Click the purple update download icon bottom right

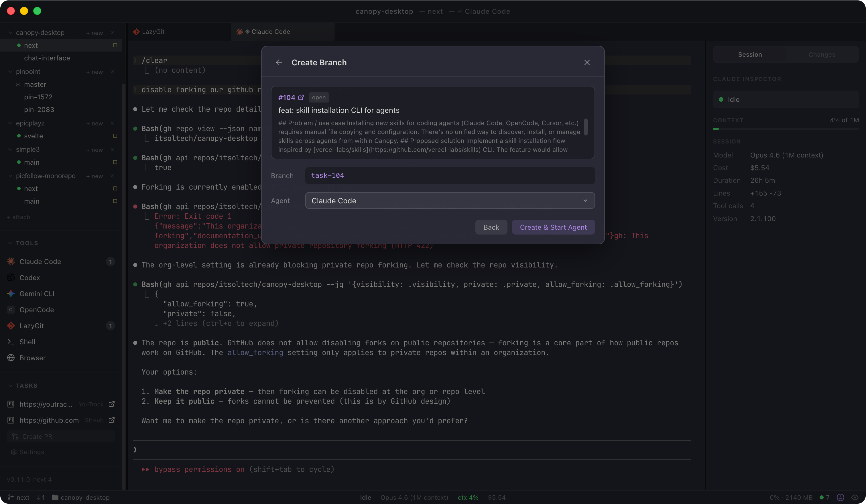click(841, 497)
